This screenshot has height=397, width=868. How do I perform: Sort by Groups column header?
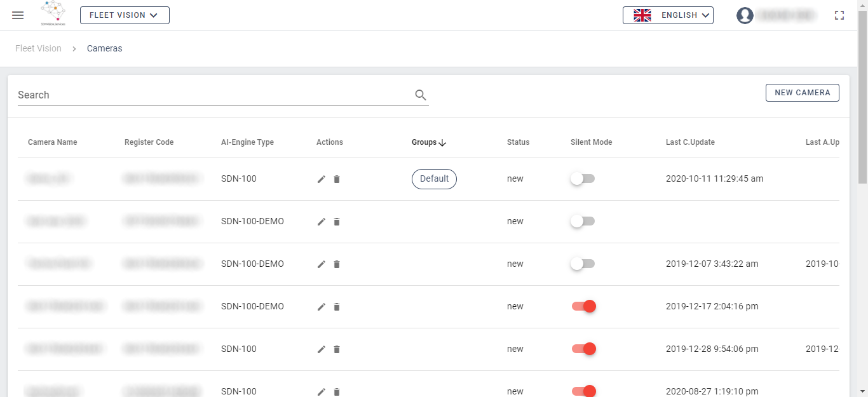pos(424,142)
